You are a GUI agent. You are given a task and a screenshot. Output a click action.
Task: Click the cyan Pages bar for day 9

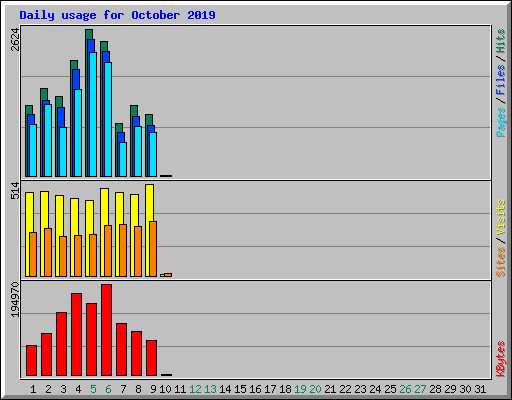pos(153,154)
